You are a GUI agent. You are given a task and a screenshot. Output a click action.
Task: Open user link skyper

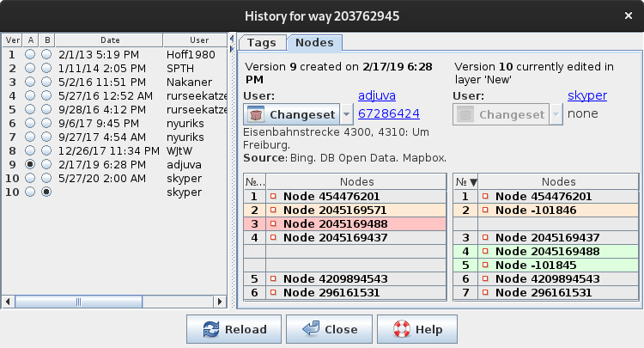pyautogui.click(x=587, y=95)
